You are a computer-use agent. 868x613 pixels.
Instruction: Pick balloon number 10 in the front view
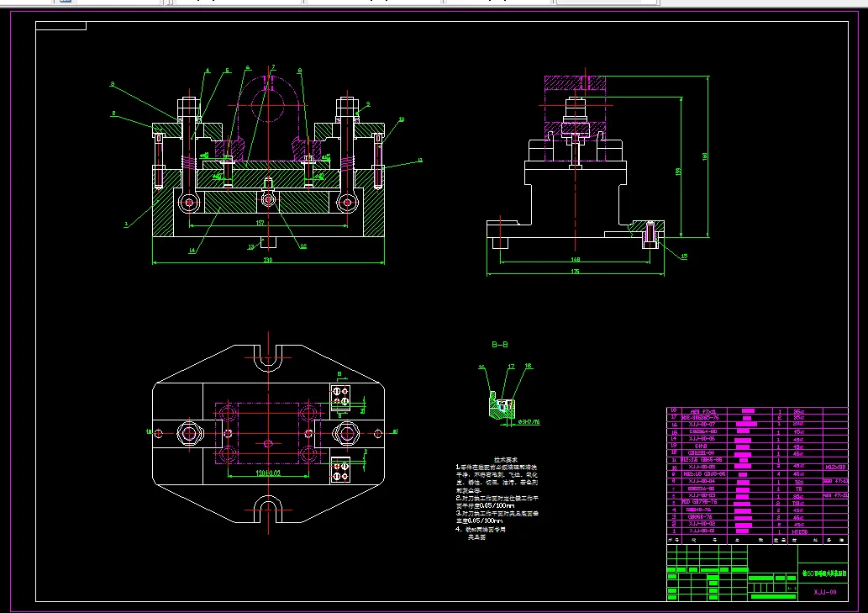[x=402, y=119]
